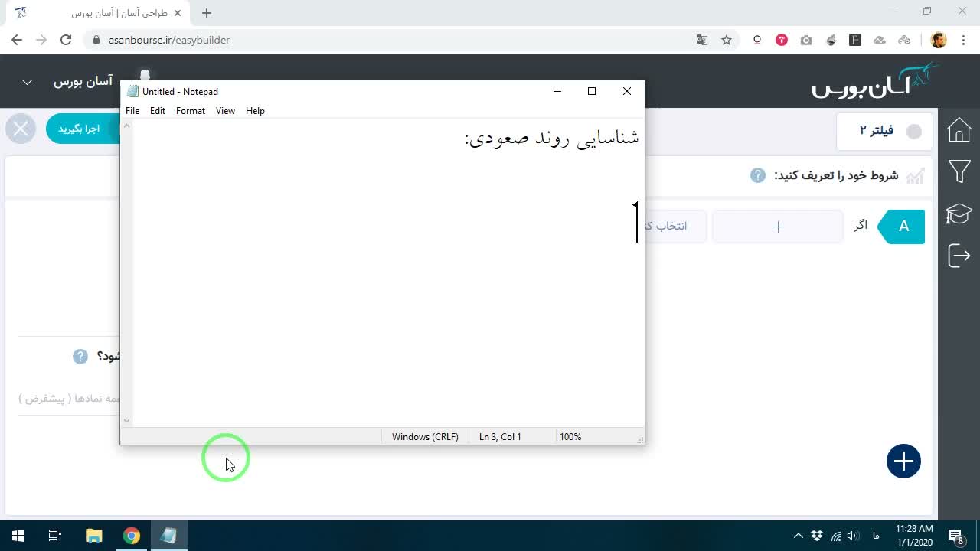Click the اجرا بگیرید button
Image resolution: width=980 pixels, height=551 pixels.
[83, 129]
